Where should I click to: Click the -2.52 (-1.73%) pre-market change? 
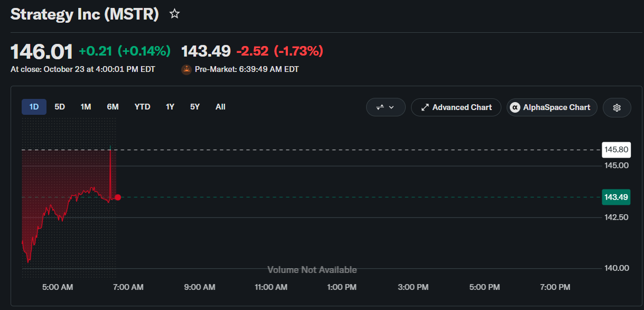[279, 51]
